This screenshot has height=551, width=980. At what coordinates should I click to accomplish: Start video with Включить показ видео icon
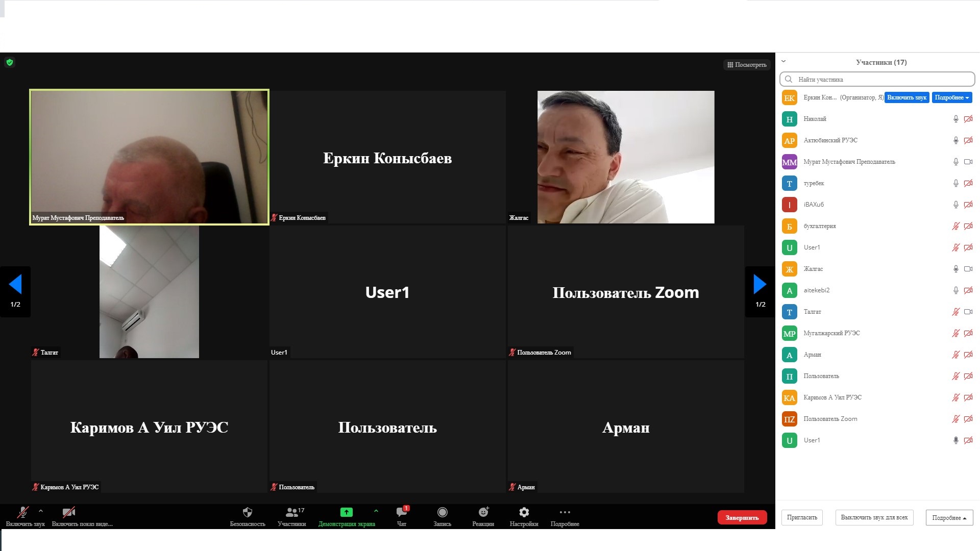(x=69, y=513)
